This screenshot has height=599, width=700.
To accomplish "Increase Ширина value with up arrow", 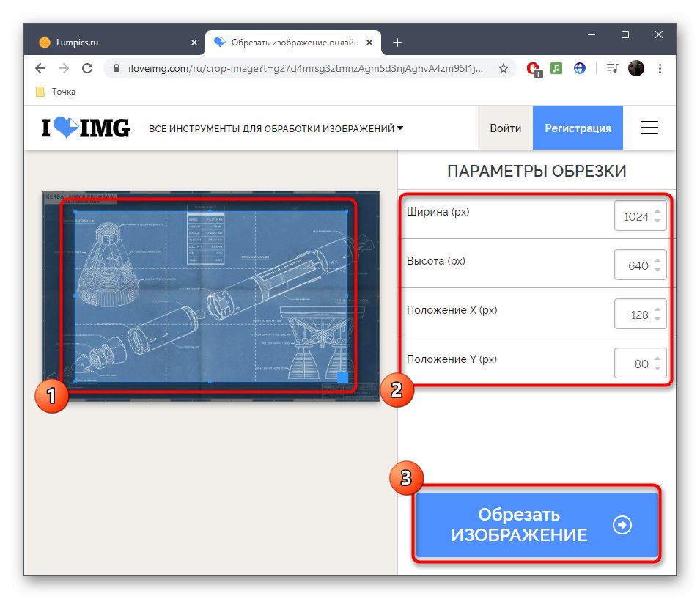I will [x=657, y=211].
